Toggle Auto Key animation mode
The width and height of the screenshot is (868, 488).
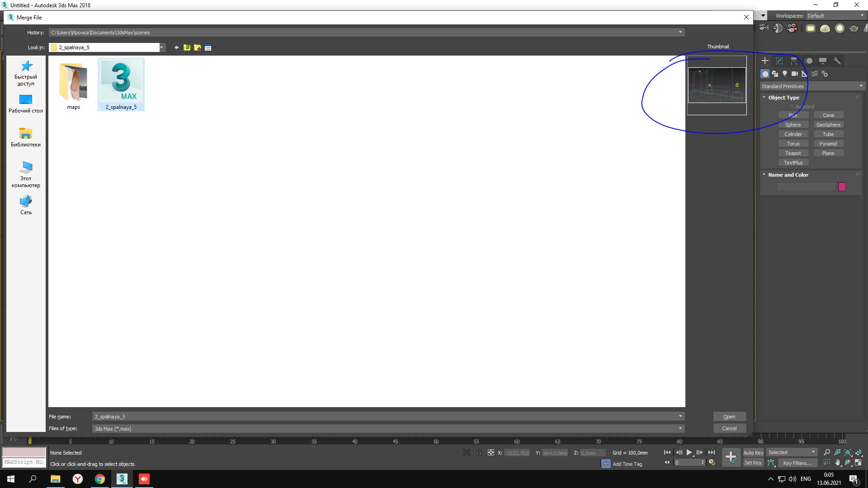tap(753, 452)
